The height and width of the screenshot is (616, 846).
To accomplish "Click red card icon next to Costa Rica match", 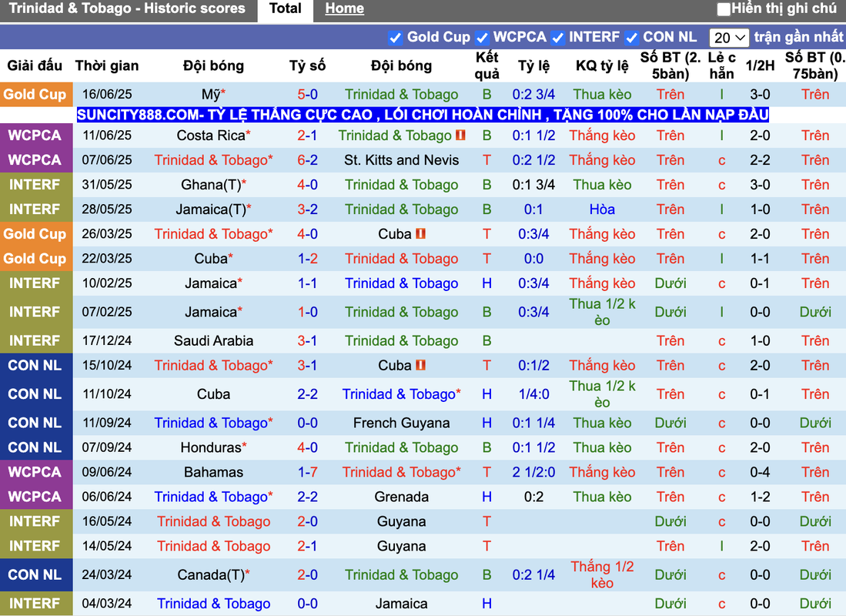I will tap(460, 135).
